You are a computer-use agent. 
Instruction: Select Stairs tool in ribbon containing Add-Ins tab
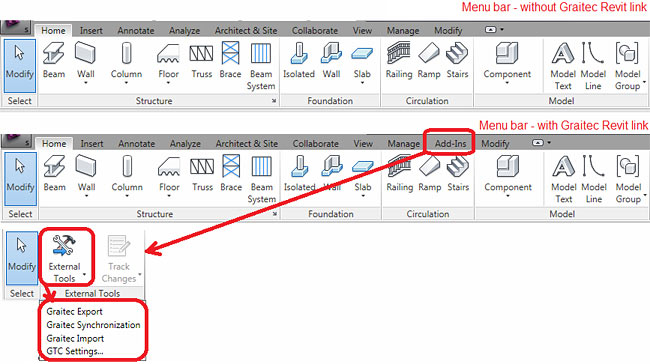pyautogui.click(x=458, y=173)
